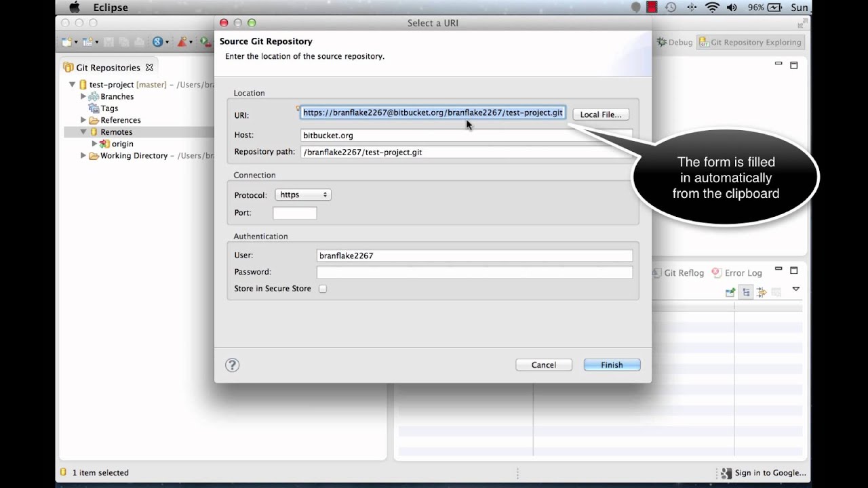Click the Tags node icon
The width and height of the screenshot is (868, 488).
tap(94, 108)
